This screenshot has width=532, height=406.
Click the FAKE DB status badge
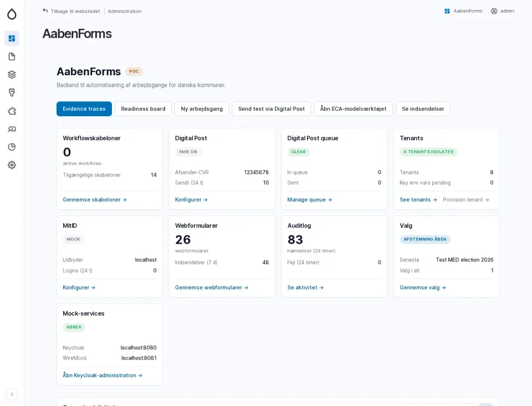point(188,152)
